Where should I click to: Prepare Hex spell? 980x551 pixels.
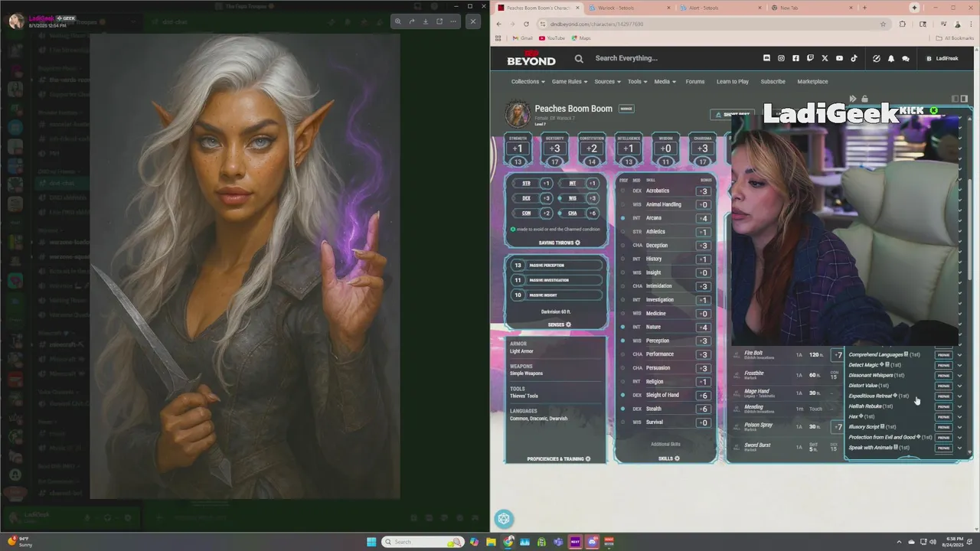tap(944, 417)
